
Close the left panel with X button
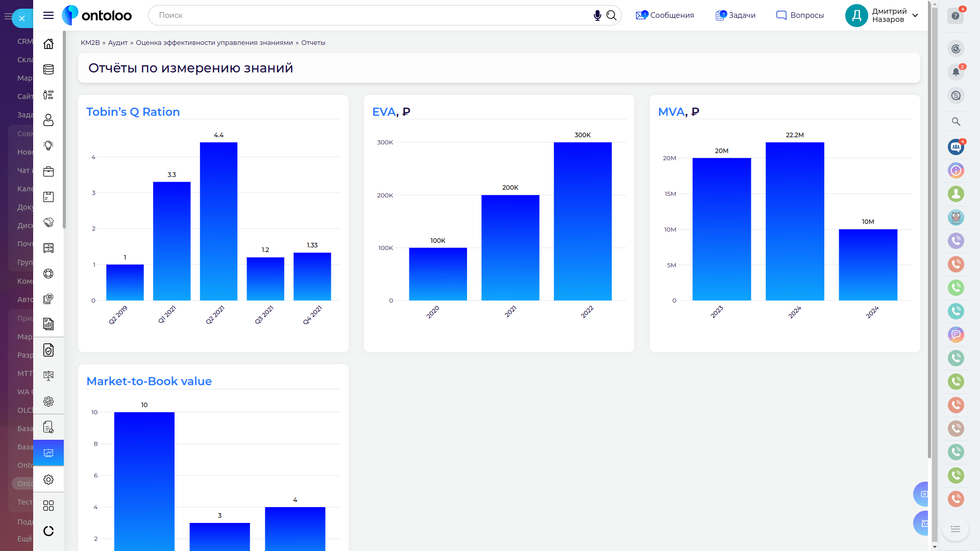coord(22,18)
